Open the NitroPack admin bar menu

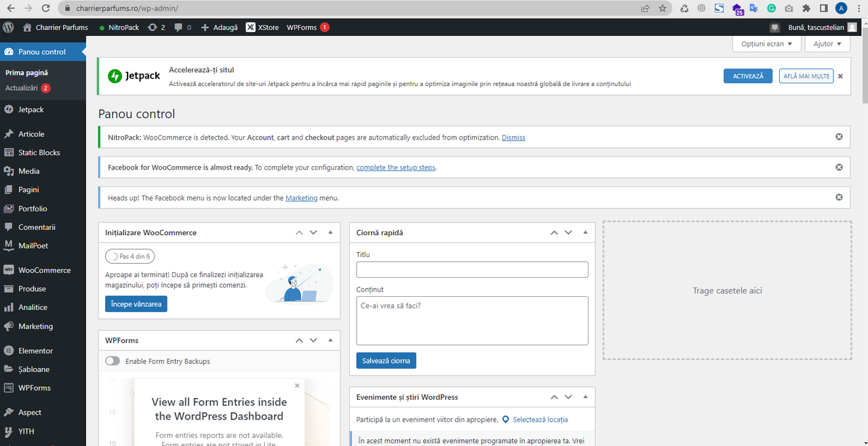click(119, 27)
